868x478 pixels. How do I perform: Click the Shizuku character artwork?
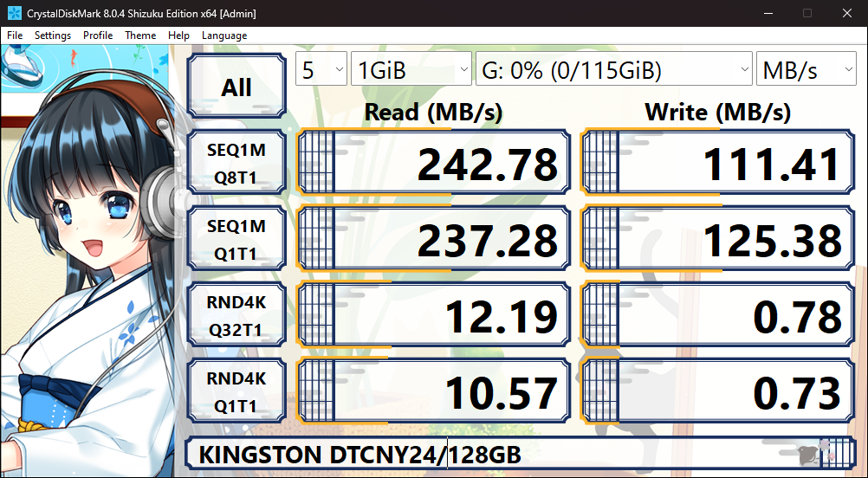(91, 262)
